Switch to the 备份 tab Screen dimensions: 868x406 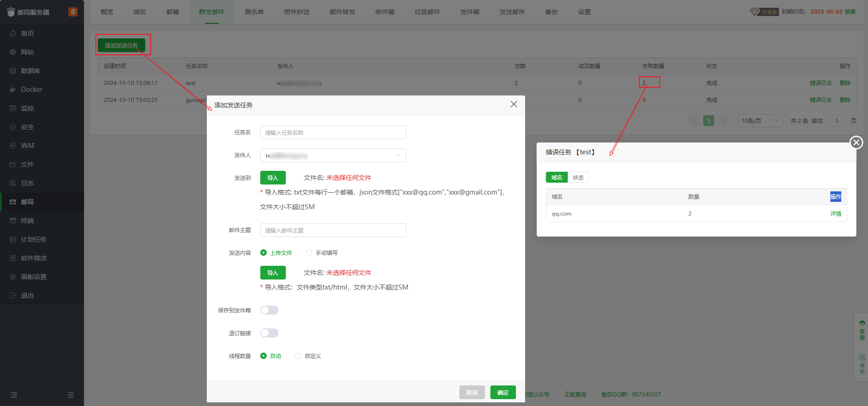[552, 12]
